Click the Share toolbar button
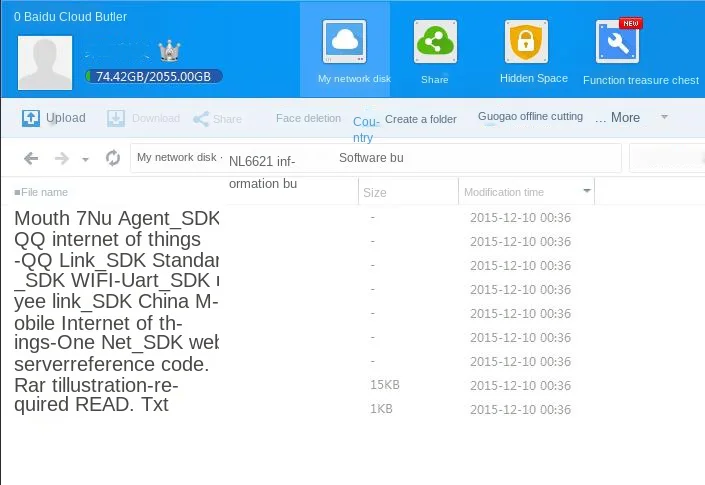This screenshot has width=705, height=485. [x=218, y=119]
